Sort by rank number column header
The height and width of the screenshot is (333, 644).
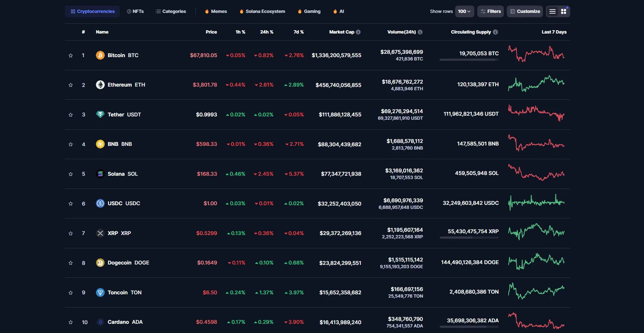click(83, 32)
